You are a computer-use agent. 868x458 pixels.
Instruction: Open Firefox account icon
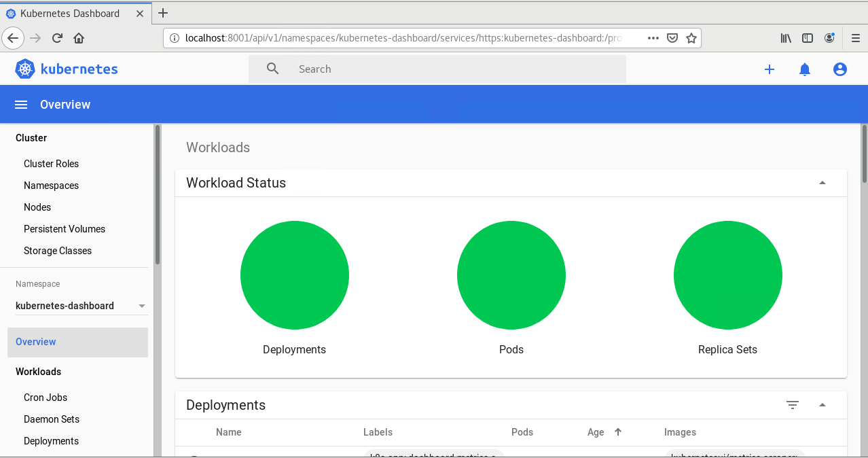tap(829, 38)
